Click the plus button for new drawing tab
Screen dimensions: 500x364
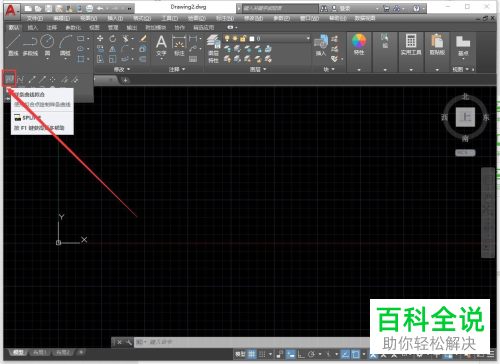click(125, 80)
